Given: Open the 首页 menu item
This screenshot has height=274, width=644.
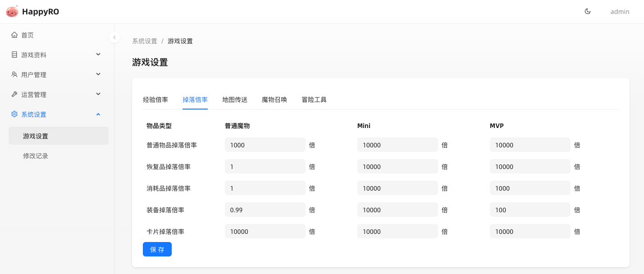Looking at the screenshot, I should click(59, 35).
